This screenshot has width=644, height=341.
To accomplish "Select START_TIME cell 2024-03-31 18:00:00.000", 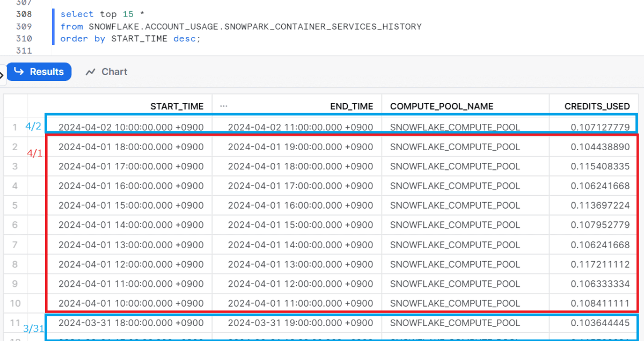I will click(131, 323).
